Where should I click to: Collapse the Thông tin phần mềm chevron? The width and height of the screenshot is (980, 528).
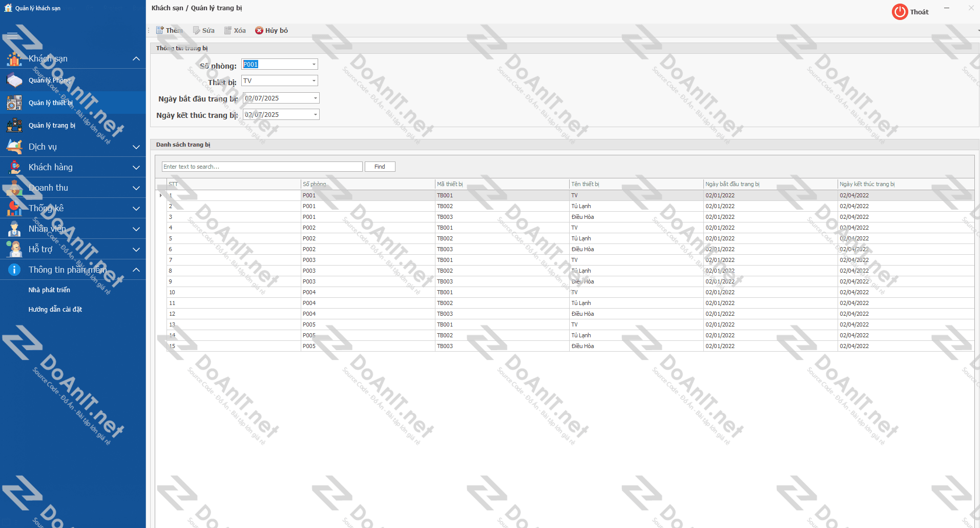click(136, 270)
